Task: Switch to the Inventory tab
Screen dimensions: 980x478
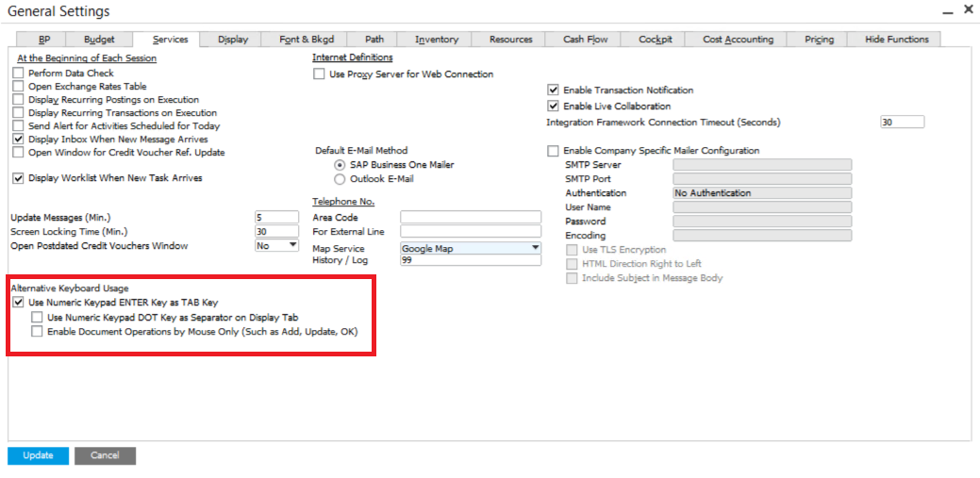Action: (x=437, y=40)
